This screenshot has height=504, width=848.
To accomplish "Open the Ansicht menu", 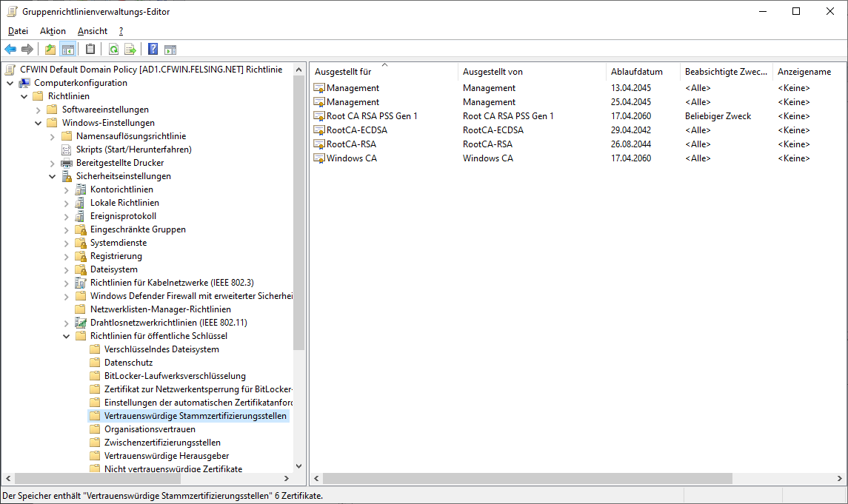I will (93, 31).
